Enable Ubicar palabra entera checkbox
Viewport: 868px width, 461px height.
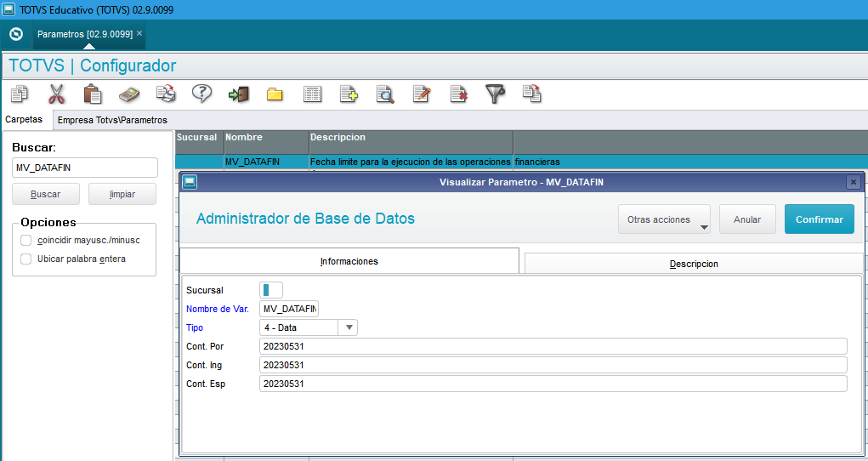26,259
